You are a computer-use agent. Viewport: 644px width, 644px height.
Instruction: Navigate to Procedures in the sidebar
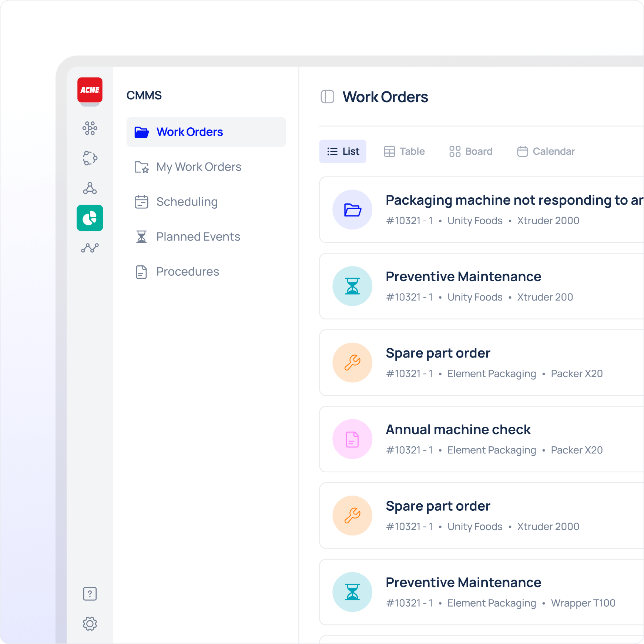(187, 272)
